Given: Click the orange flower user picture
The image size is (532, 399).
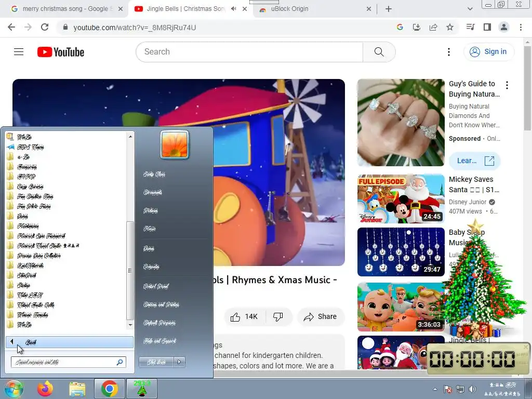Looking at the screenshot, I should [175, 144].
